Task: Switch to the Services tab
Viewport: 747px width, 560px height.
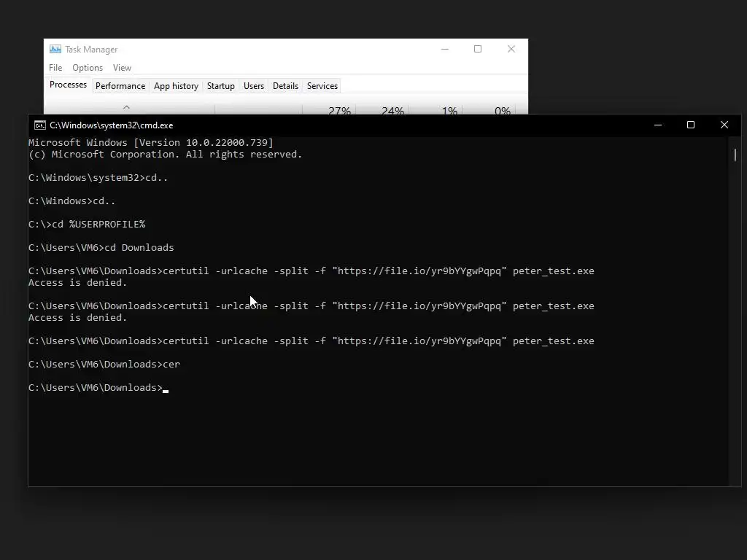Action: [322, 86]
